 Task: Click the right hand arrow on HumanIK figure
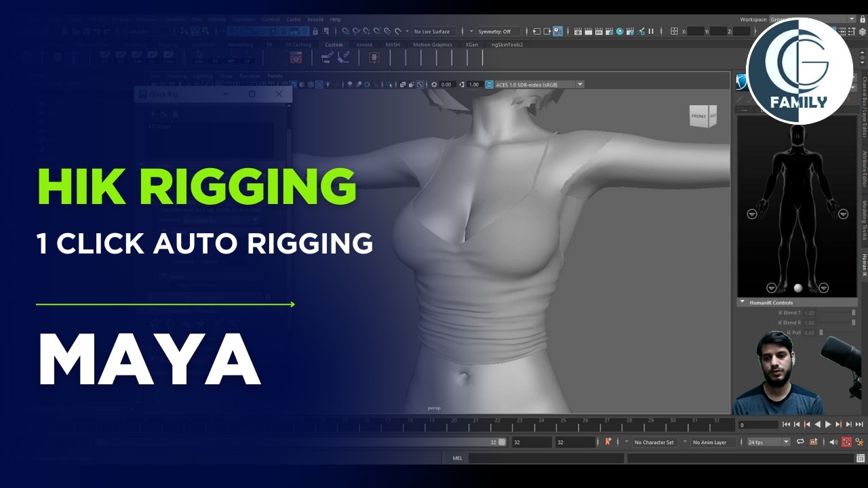843,214
